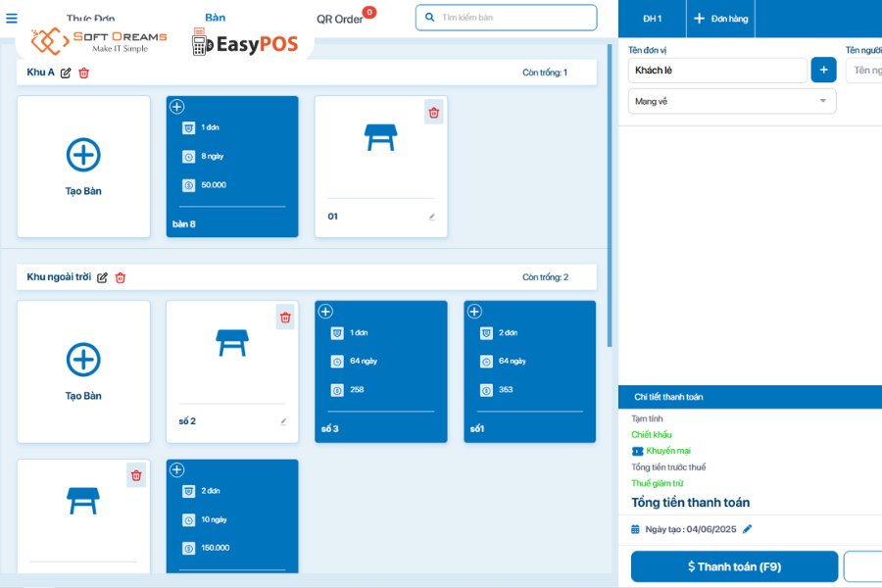Switch to the Thực Đơn tab
The width and height of the screenshot is (882, 588).
(x=90, y=17)
